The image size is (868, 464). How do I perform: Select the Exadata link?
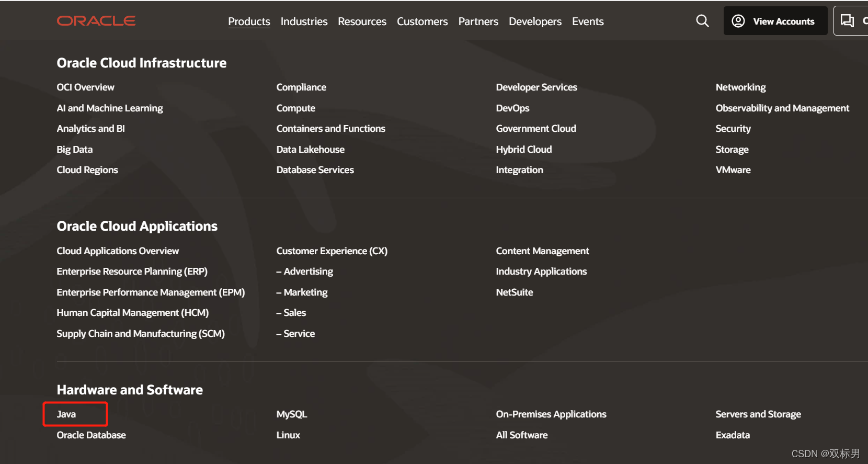(x=733, y=435)
